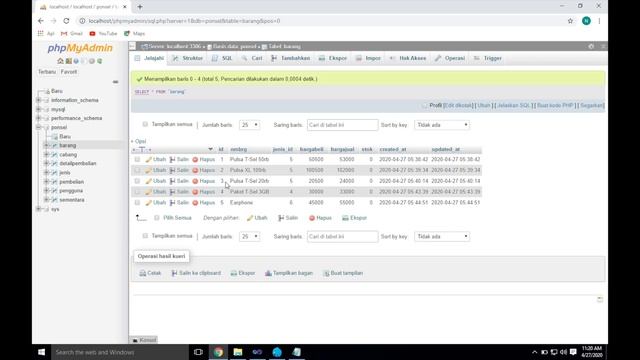Open File Explorer from the taskbar

(238, 352)
